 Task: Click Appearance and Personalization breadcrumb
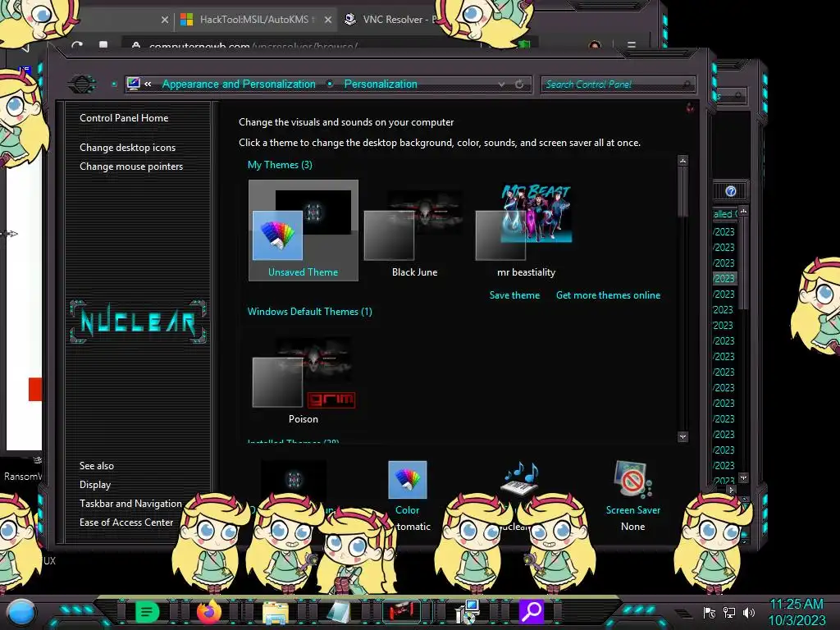[x=239, y=84]
